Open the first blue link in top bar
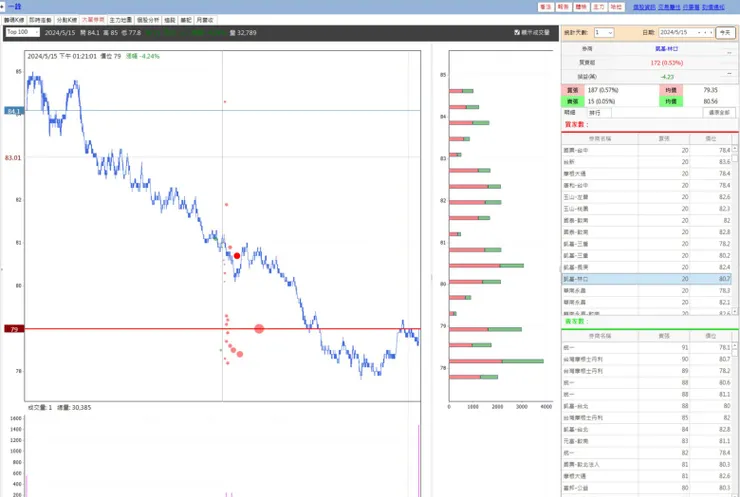 (x=644, y=7)
